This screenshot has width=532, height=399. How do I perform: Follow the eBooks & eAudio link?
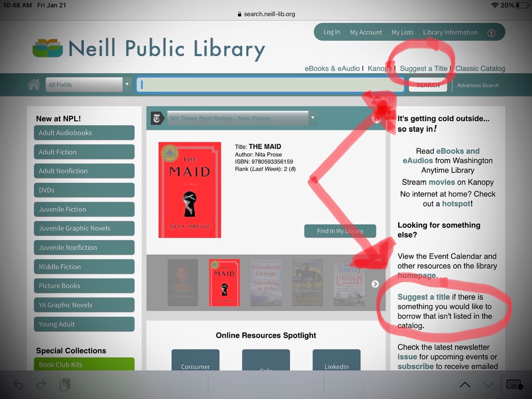tap(332, 69)
